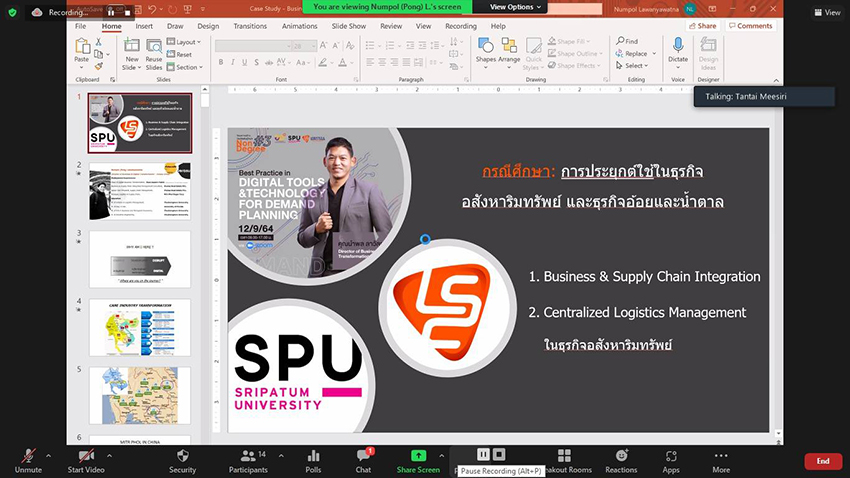This screenshot has width=850, height=478.
Task: Click the Comments button
Action: pos(751,26)
